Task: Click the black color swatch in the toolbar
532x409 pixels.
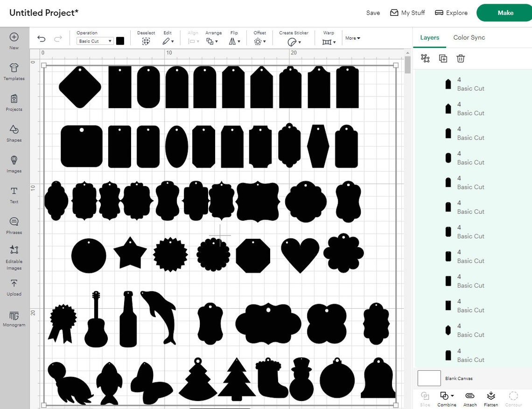Action: 120,41
